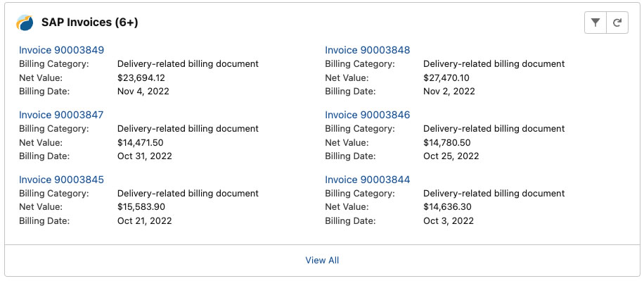Open Invoice 90003847
The width and height of the screenshot is (644, 281).
click(x=61, y=115)
